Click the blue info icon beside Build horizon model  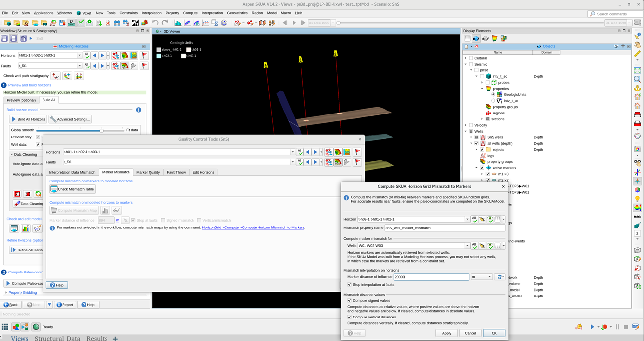click(138, 110)
